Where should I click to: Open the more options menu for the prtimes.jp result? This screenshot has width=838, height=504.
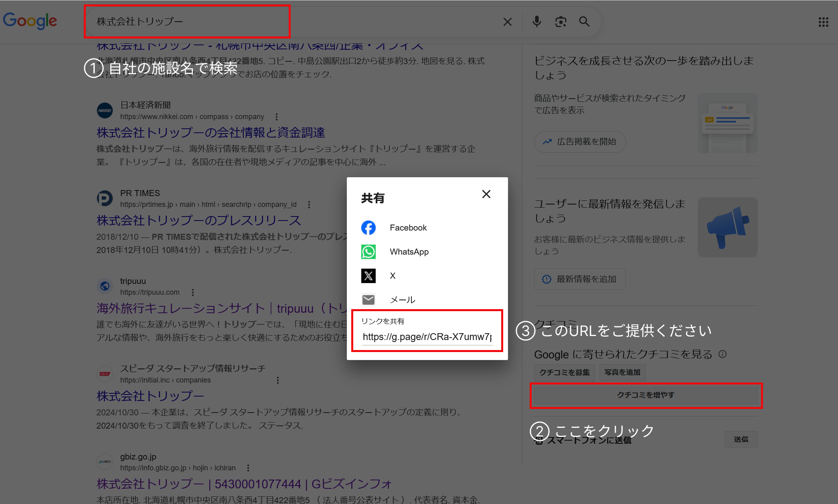point(309,204)
